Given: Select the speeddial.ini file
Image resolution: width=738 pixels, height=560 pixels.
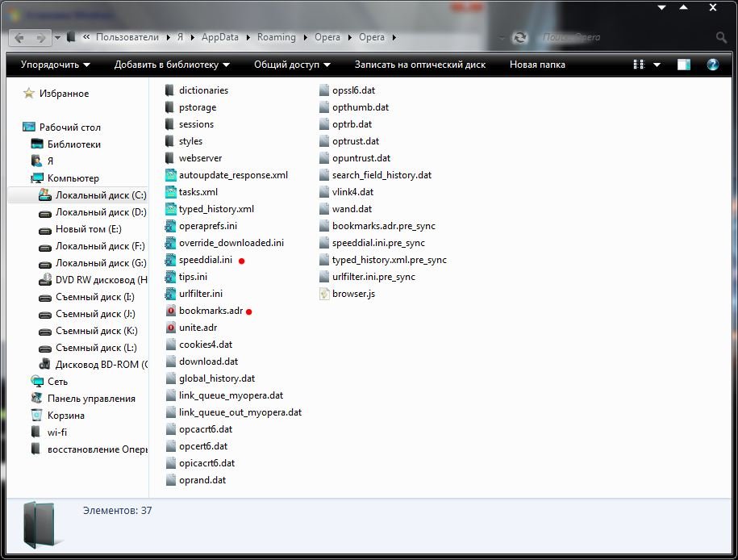Looking at the screenshot, I should [205, 260].
